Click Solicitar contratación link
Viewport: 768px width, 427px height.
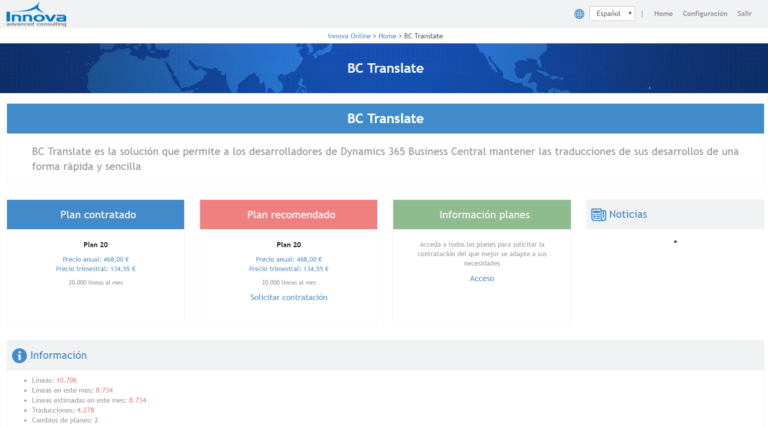(288, 297)
